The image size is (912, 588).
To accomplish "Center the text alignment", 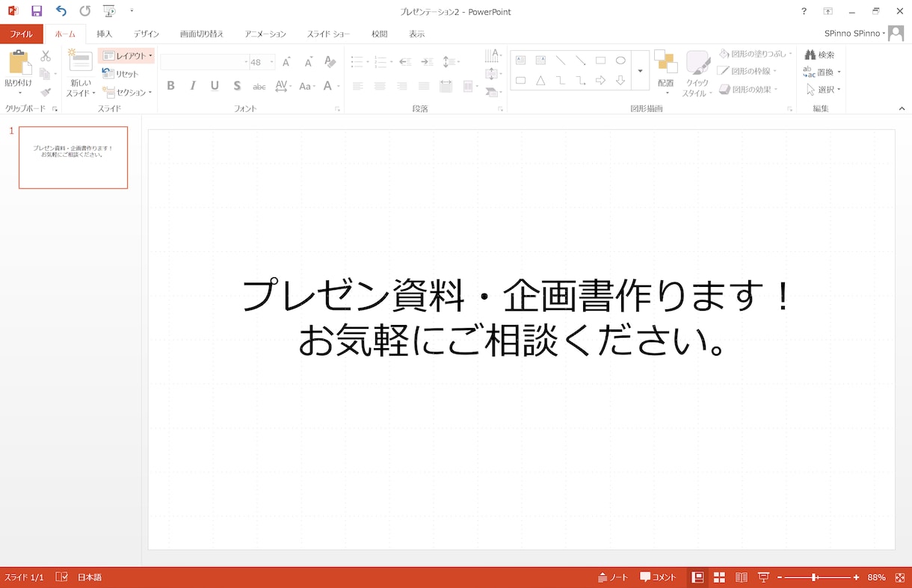I will 380,87.
